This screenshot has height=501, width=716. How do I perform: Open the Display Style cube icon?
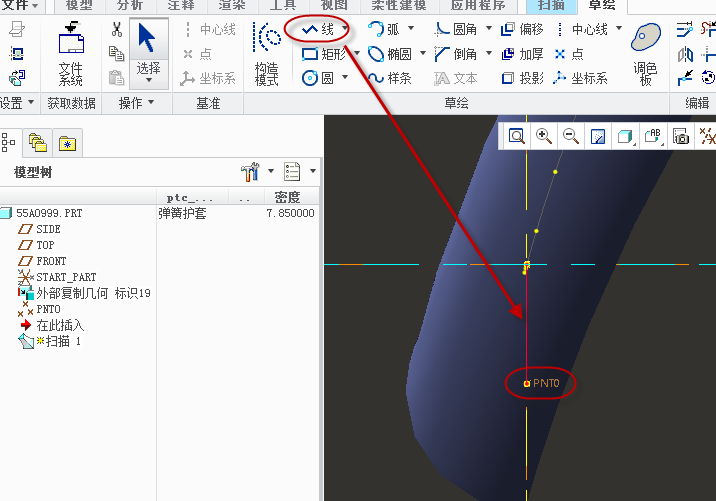click(x=625, y=136)
